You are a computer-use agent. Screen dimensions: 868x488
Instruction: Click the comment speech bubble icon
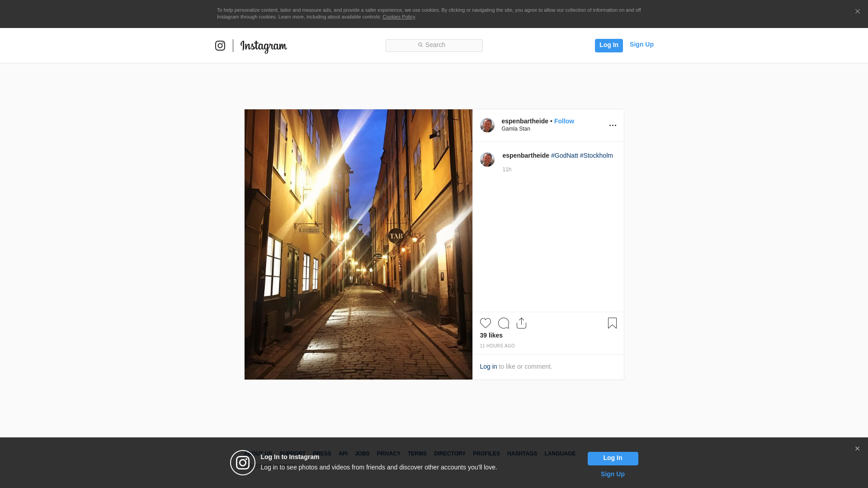click(503, 323)
